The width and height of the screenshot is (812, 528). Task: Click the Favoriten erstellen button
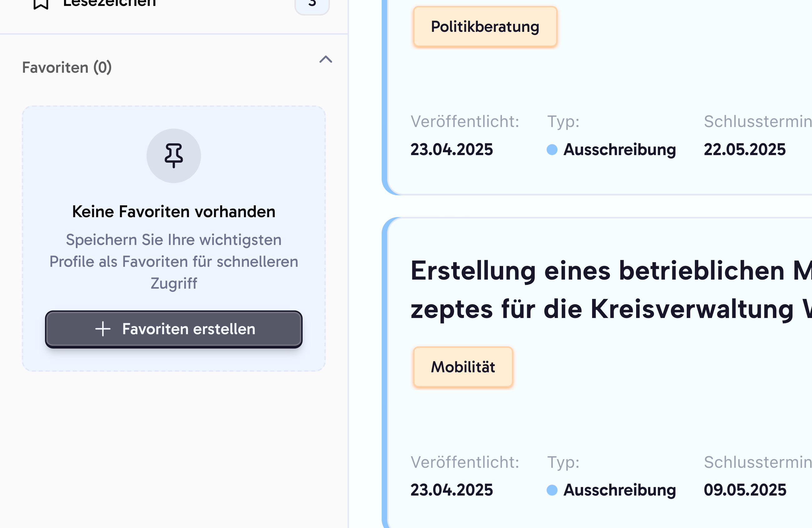(x=174, y=329)
